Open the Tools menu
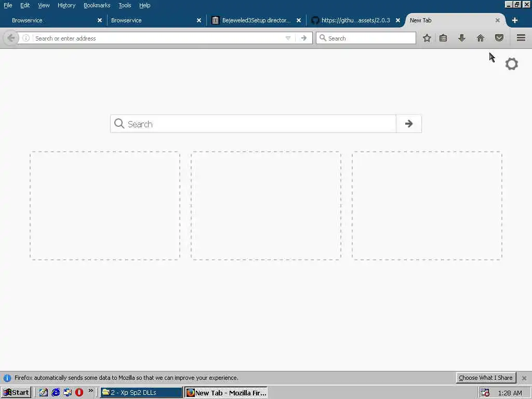 (x=125, y=5)
